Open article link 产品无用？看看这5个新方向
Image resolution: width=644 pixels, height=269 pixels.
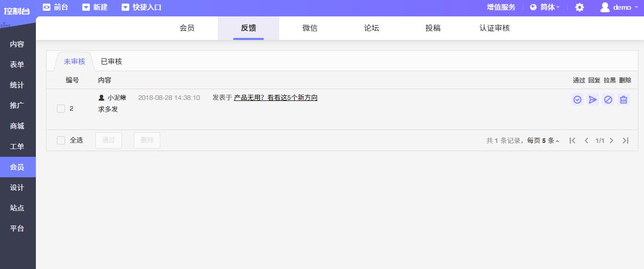coord(276,97)
